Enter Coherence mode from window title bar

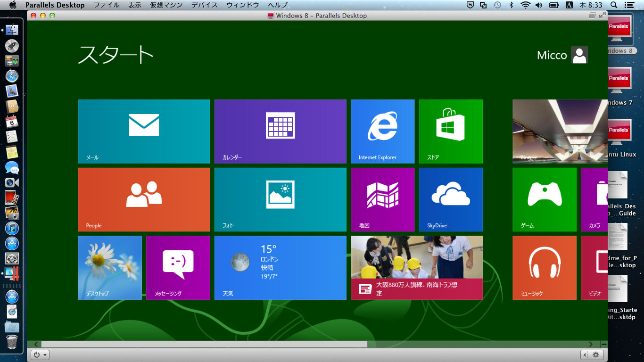point(592,16)
